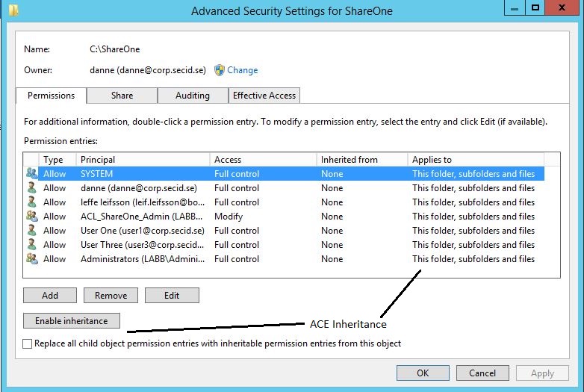The image size is (584, 392).
Task: Click the Add button
Action: point(50,296)
